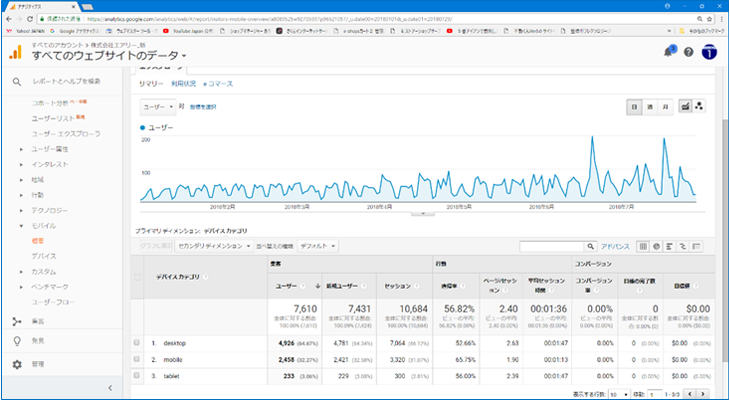Open the Chrome three-dot menu
Image resolution: width=730 pixels, height=400 pixels.
(x=721, y=19)
